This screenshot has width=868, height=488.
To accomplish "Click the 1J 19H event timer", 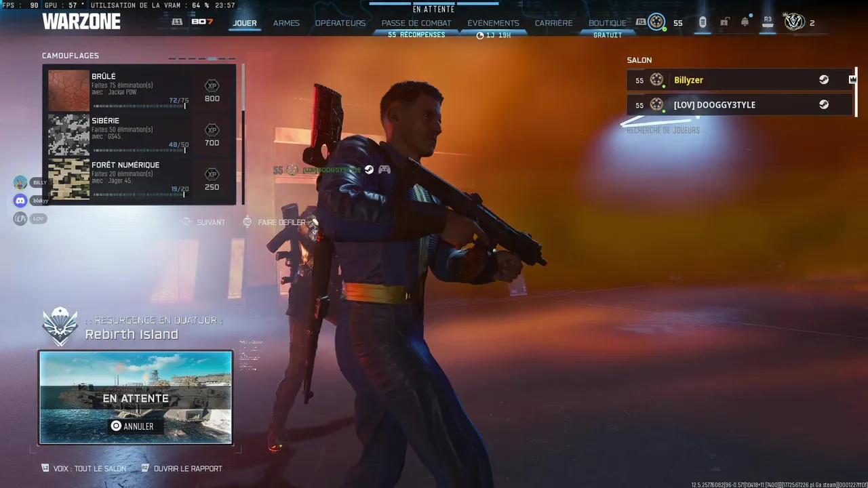I will click(494, 35).
